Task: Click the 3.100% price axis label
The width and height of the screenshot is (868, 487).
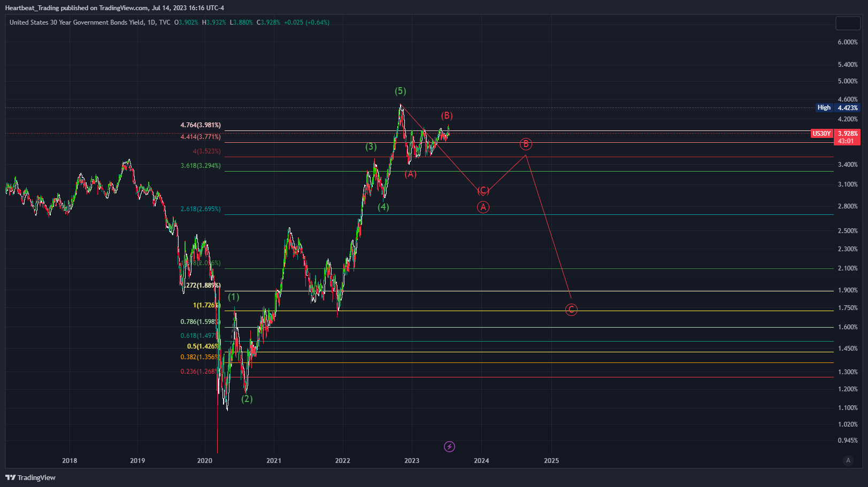Action: [848, 184]
